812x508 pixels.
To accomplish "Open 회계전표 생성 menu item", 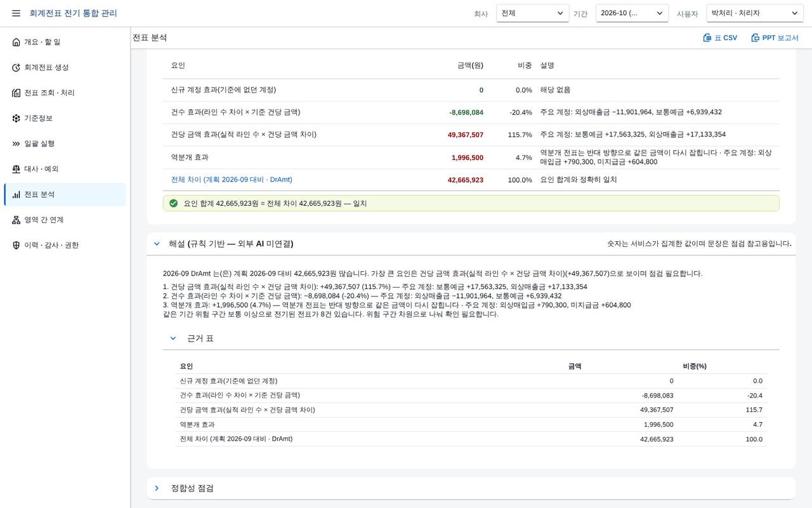I will (x=65, y=67).
